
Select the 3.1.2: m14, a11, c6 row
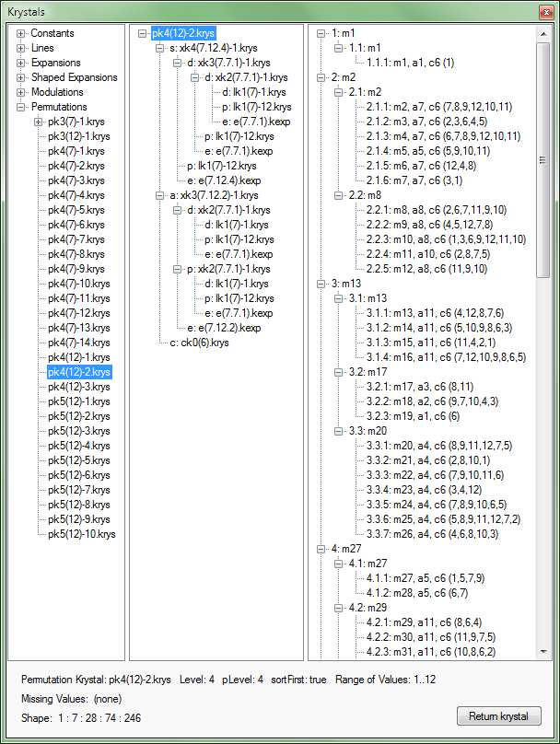click(x=439, y=328)
